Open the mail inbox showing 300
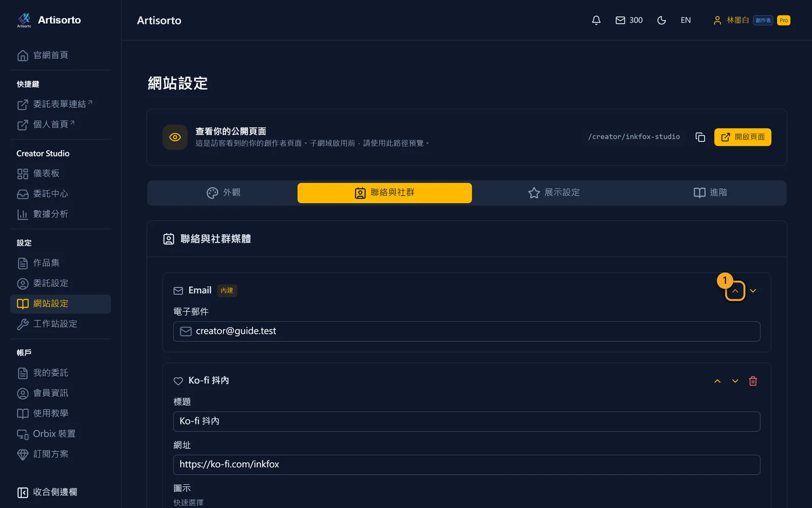The width and height of the screenshot is (812, 508). 629,20
